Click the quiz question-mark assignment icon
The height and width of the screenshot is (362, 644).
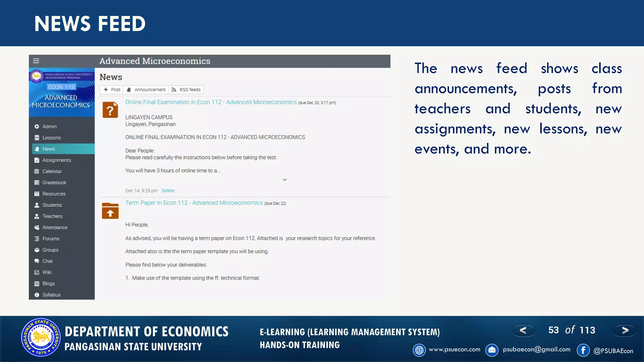point(110,110)
